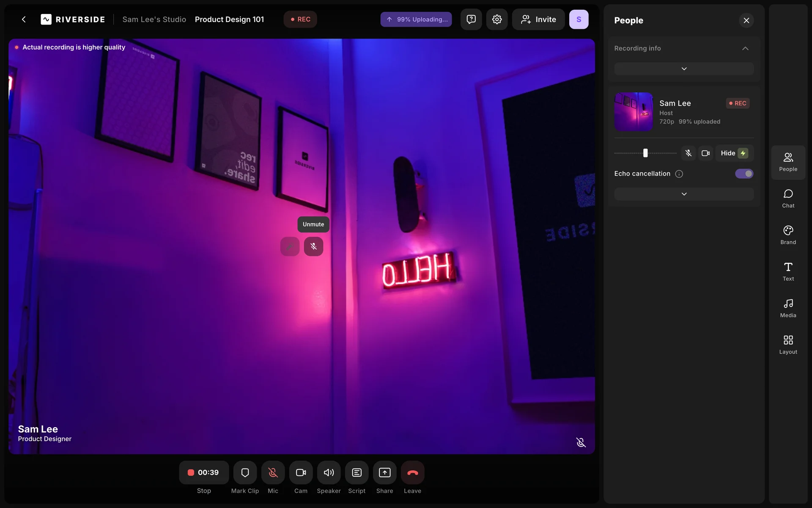Open the Brand panel
Viewport: 812px width, 508px height.
pyautogui.click(x=788, y=235)
